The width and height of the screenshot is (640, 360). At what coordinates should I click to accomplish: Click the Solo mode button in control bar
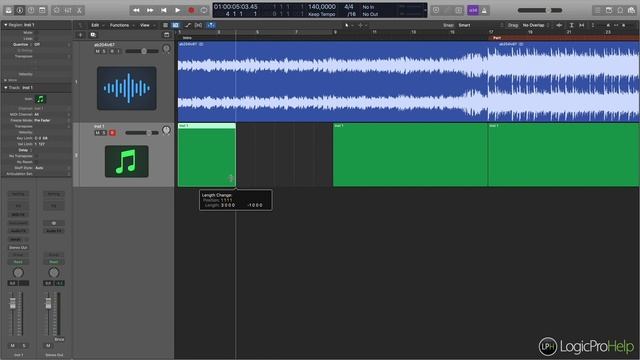[x=459, y=10]
